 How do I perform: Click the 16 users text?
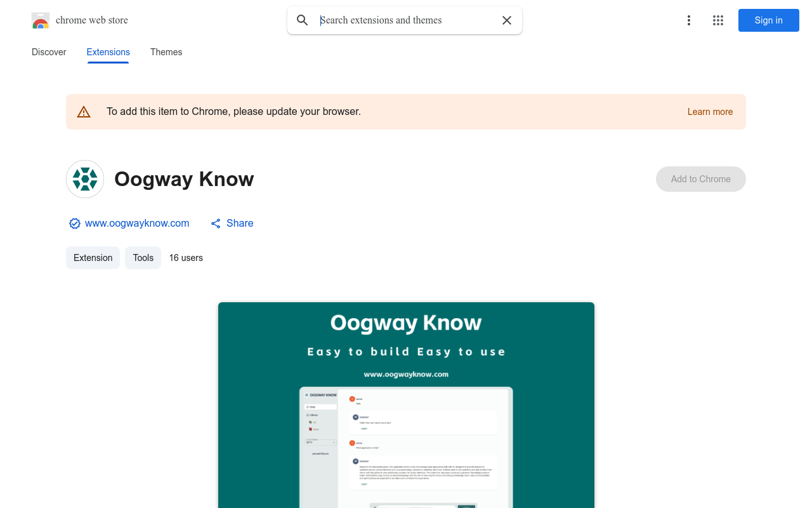(186, 258)
